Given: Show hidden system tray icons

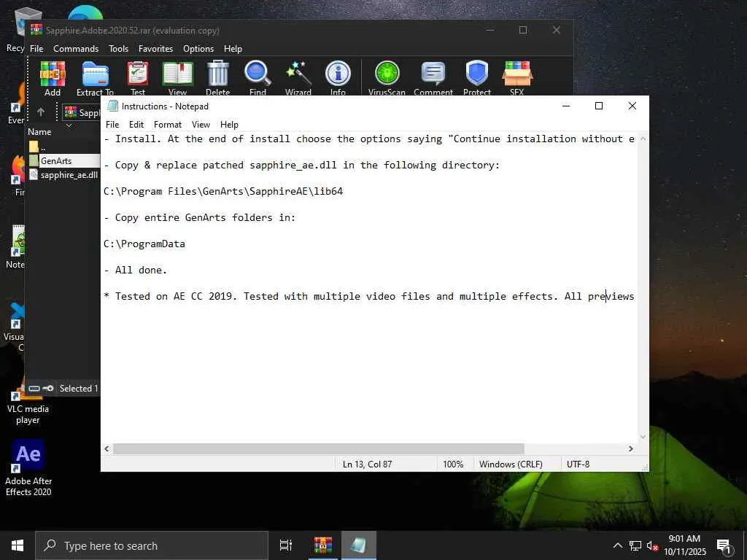Looking at the screenshot, I should pos(617,545).
